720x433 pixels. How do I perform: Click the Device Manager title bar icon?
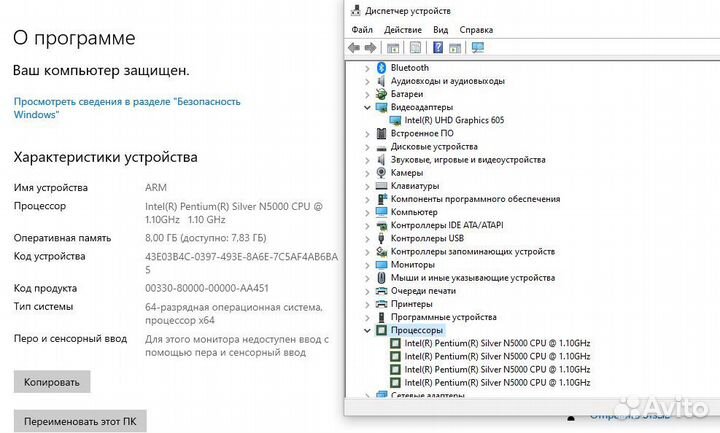pos(355,10)
